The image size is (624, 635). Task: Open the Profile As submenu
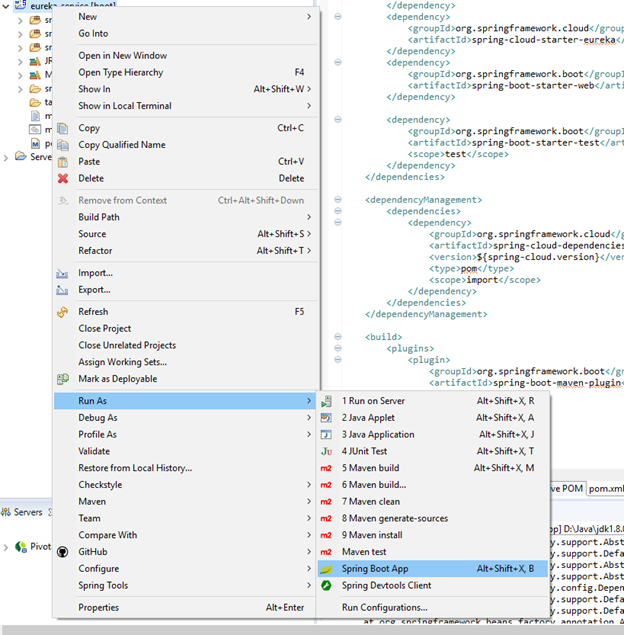(186, 435)
